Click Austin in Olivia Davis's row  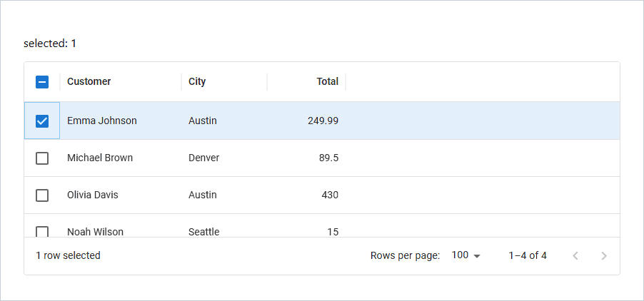coord(224,195)
